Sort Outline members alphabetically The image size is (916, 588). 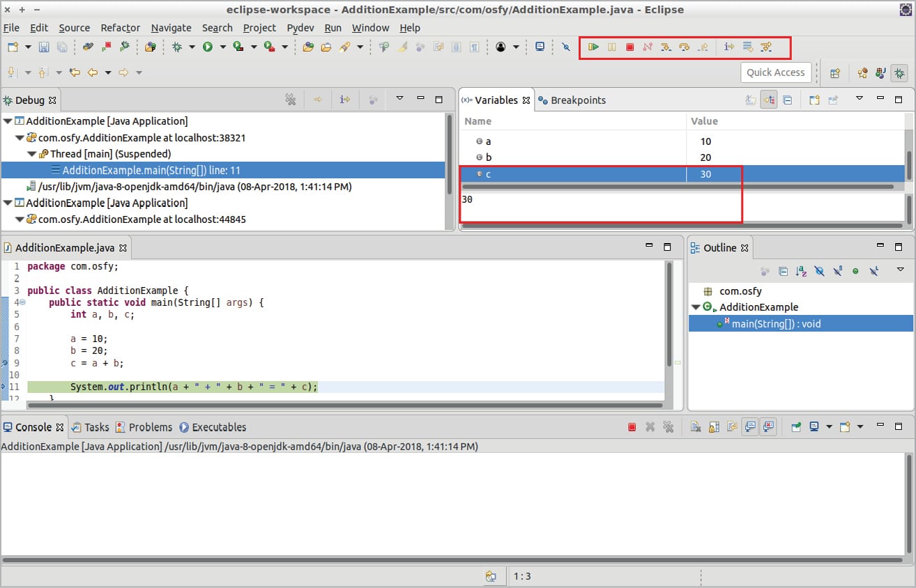[x=801, y=271]
